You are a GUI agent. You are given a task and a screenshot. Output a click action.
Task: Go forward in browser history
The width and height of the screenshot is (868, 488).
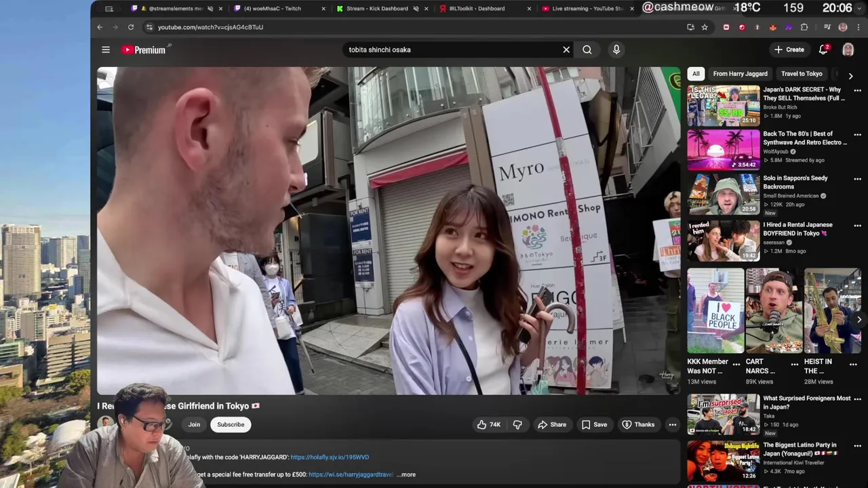pyautogui.click(x=115, y=27)
